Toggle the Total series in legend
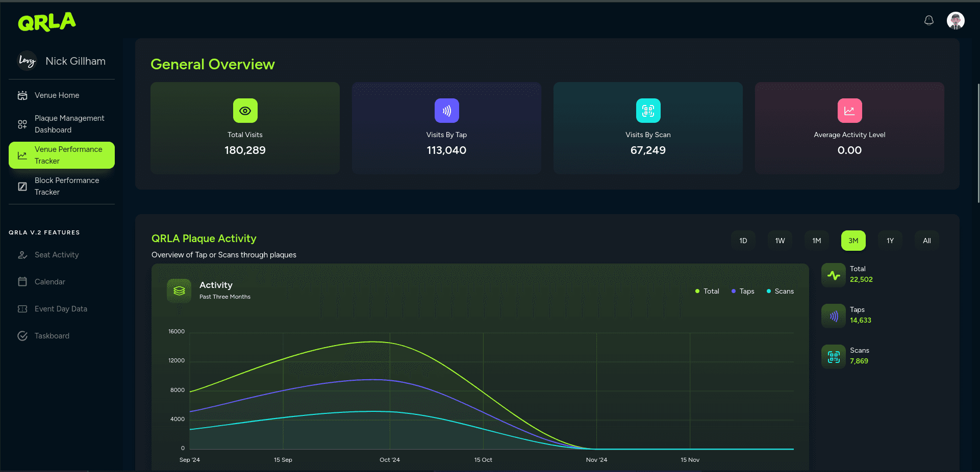The image size is (980, 472). tap(707, 291)
